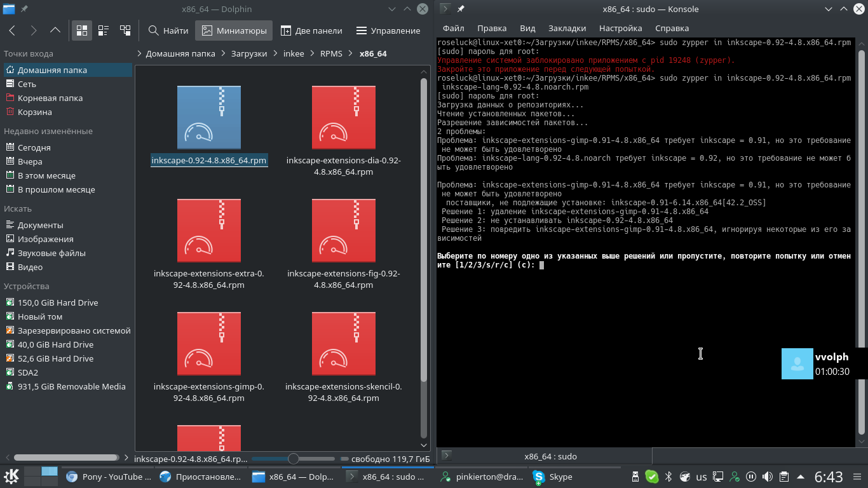Click the Bluetooth tray icon
The width and height of the screenshot is (868, 488).
668,477
